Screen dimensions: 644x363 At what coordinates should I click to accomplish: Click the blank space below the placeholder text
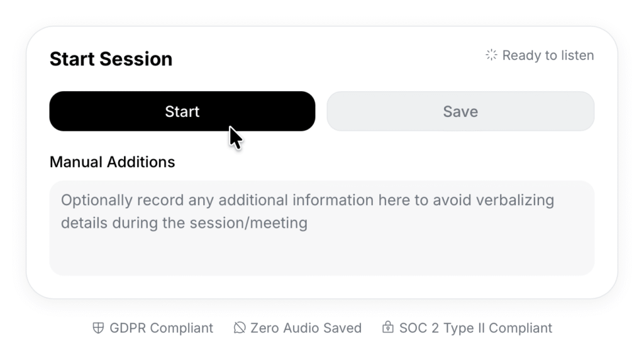click(x=321, y=255)
